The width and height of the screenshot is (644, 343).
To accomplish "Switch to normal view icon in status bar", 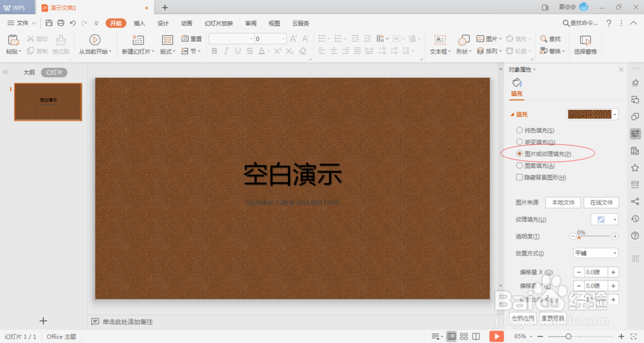I will [x=451, y=337].
